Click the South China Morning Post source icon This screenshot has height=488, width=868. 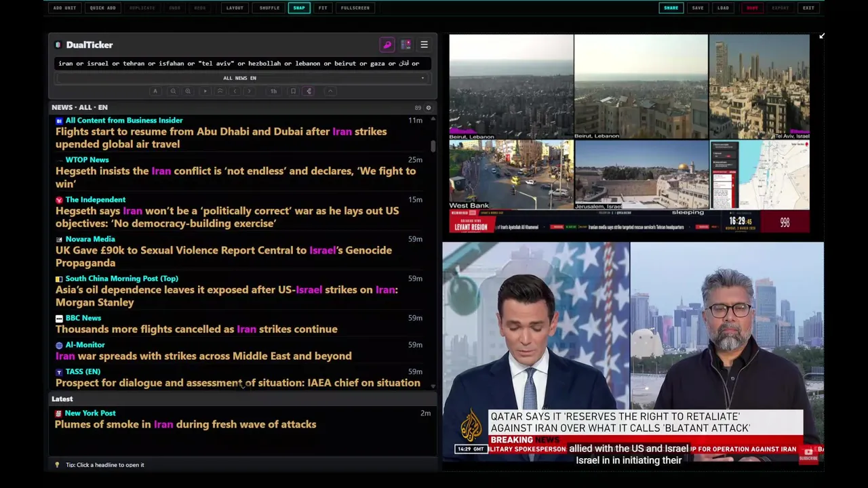tap(59, 279)
